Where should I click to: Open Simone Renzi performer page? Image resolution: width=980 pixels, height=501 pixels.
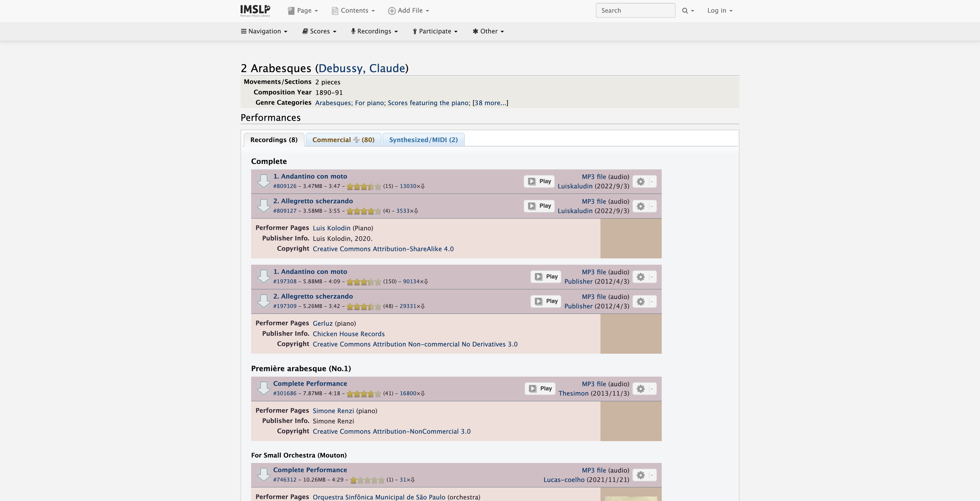(x=333, y=411)
